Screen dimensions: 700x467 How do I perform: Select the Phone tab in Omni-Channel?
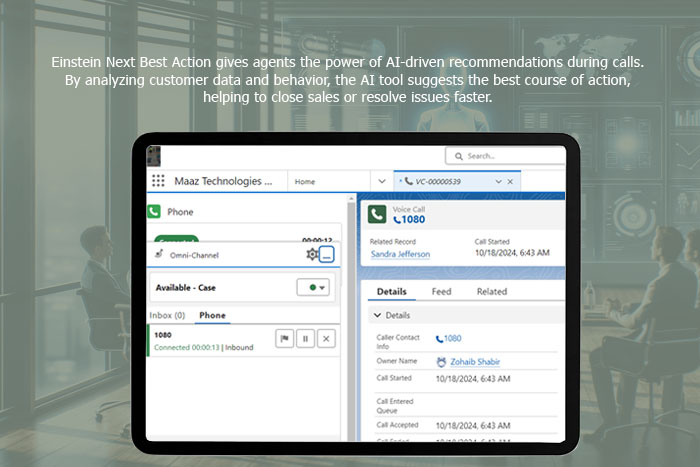[x=212, y=315]
